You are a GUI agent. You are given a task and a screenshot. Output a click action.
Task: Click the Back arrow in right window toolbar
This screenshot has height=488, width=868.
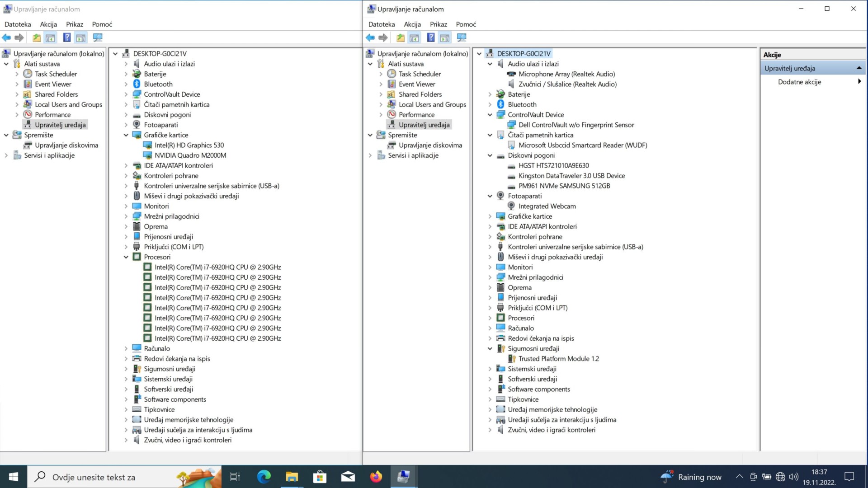(370, 38)
